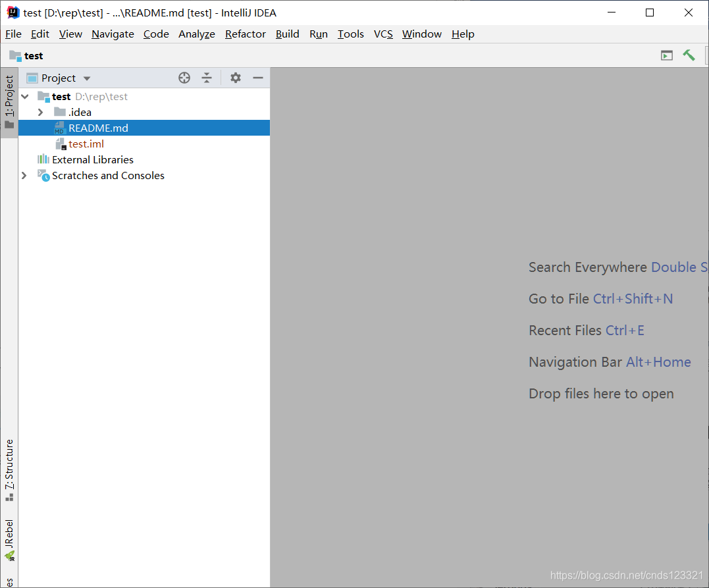
Task: Select README.md in the project tree
Action: 144,128
